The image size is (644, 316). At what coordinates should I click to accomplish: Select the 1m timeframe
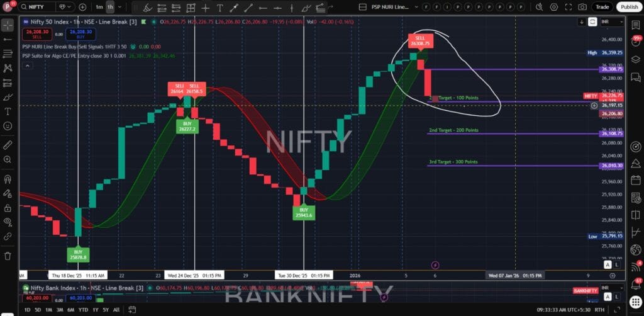[99, 6]
